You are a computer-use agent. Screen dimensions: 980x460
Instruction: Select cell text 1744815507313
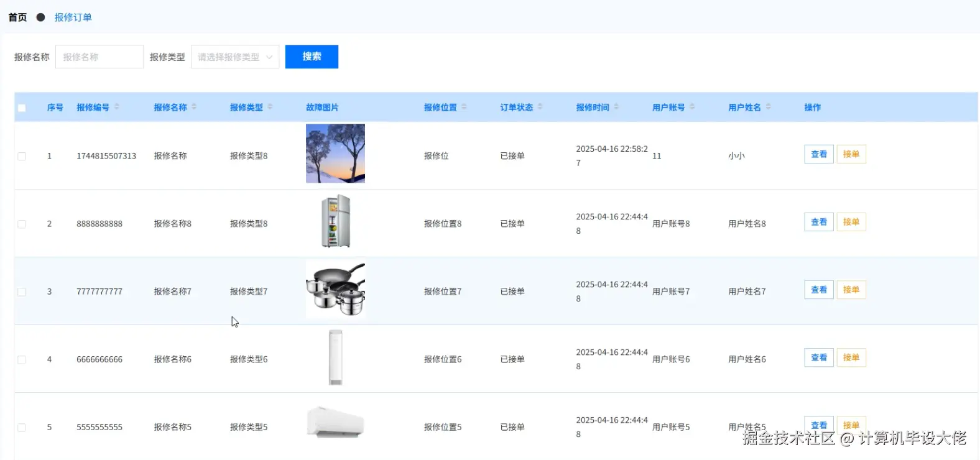point(106,156)
